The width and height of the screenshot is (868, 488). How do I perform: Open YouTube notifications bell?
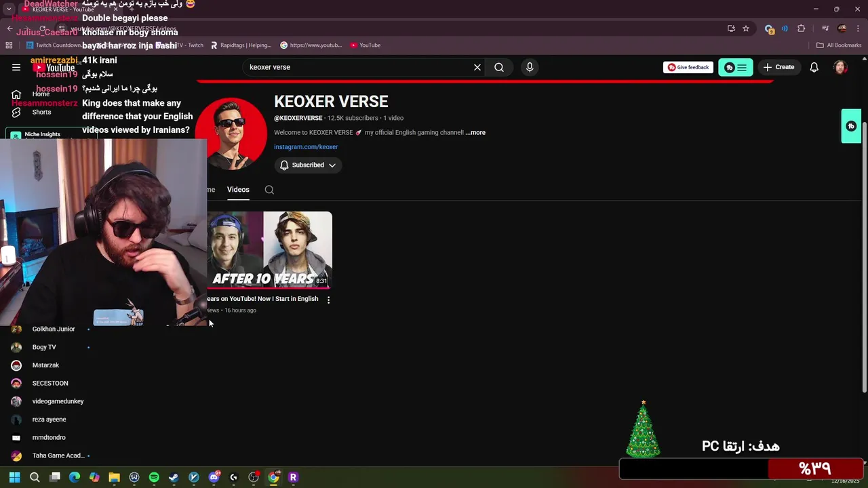[x=814, y=67]
